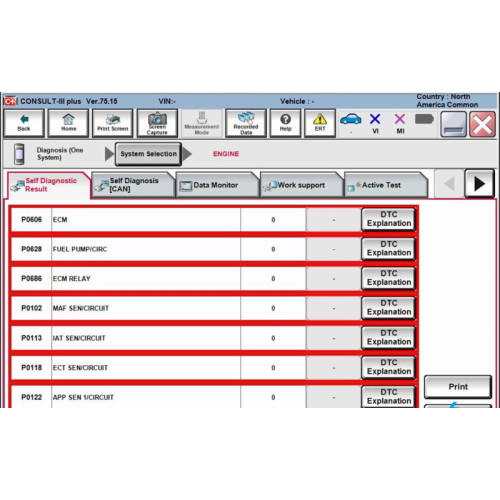Click the APP SEN 1/CIRCUIT description
This screenshot has height=500, width=500.
83,397
